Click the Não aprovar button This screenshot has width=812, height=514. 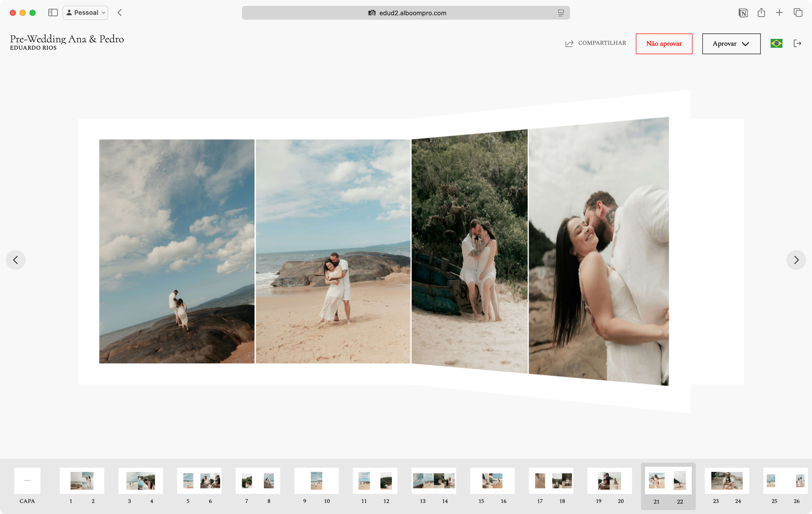point(664,44)
